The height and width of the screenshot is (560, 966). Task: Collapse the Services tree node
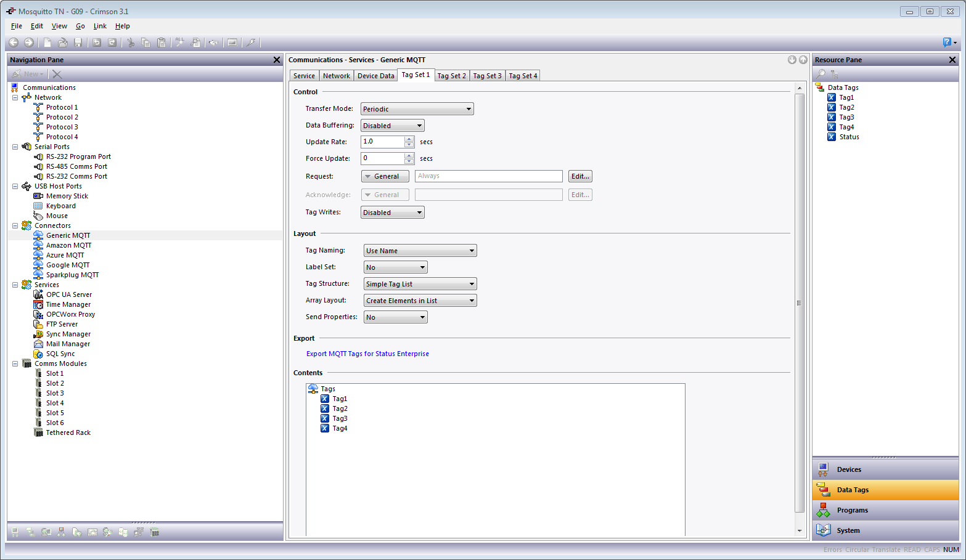point(15,285)
